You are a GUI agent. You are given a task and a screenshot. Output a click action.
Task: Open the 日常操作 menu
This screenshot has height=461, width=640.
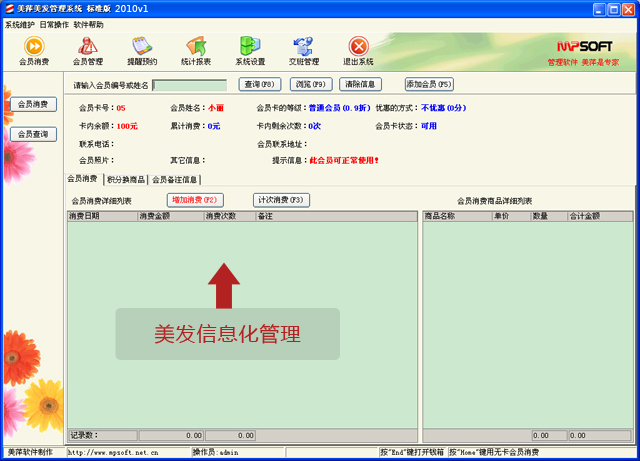54,24
